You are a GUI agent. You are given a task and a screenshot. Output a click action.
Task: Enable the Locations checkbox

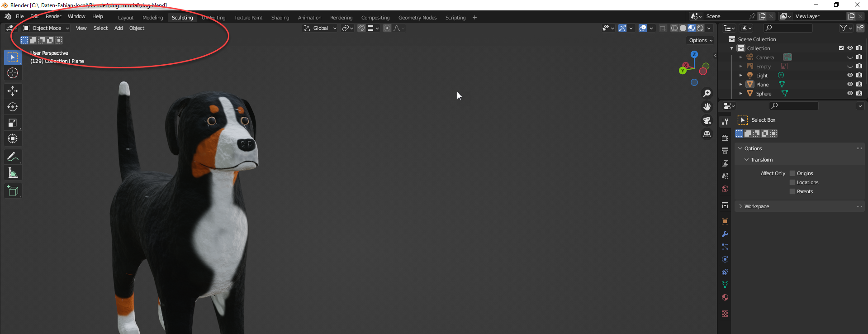pos(792,182)
